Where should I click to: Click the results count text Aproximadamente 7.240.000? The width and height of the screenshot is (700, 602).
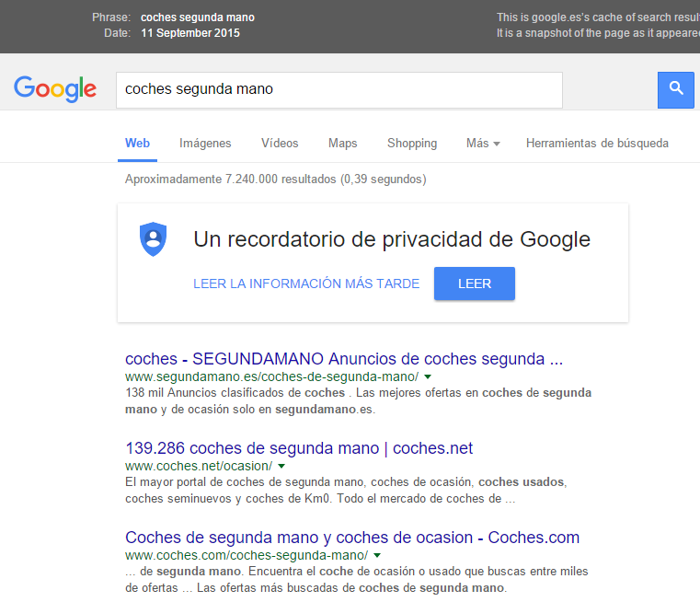point(275,179)
